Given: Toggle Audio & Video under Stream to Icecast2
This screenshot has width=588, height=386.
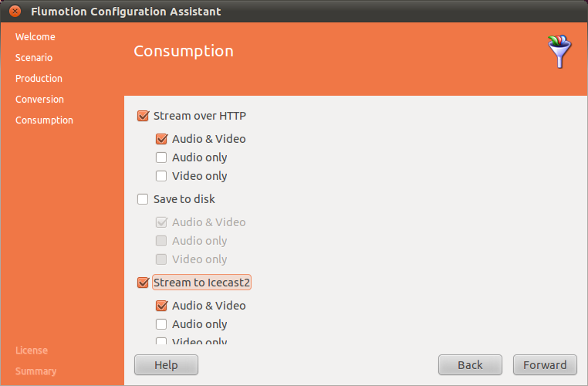Looking at the screenshot, I should point(161,306).
